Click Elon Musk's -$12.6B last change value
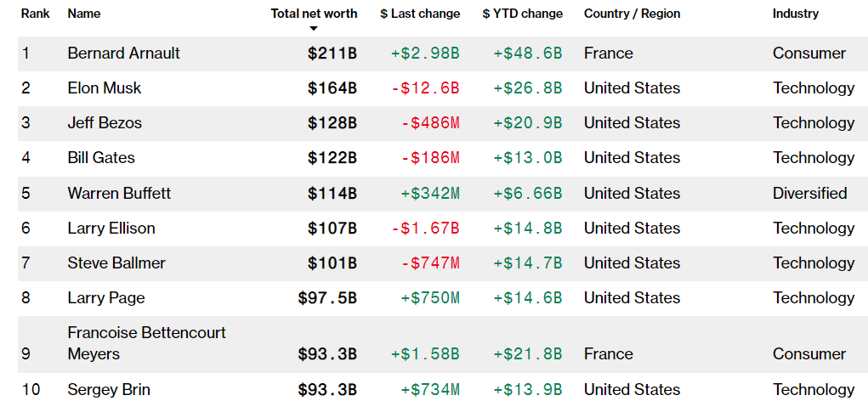Image resolution: width=868 pixels, height=401 pixels. [x=425, y=88]
